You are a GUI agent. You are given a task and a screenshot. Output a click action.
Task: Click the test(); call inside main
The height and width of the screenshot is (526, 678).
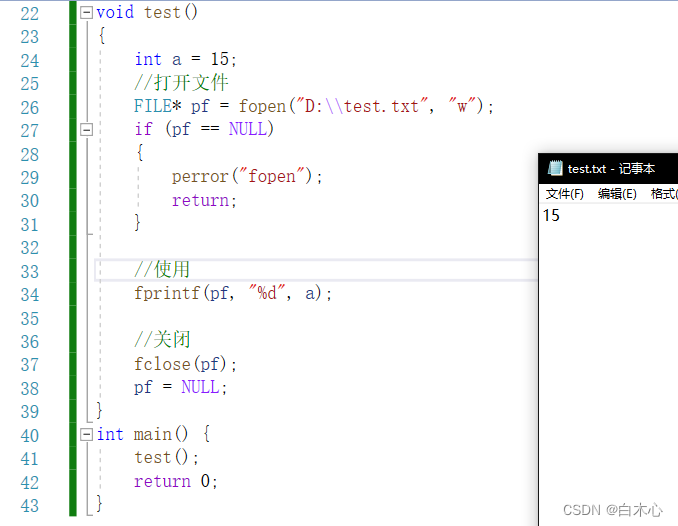[x=166, y=458]
